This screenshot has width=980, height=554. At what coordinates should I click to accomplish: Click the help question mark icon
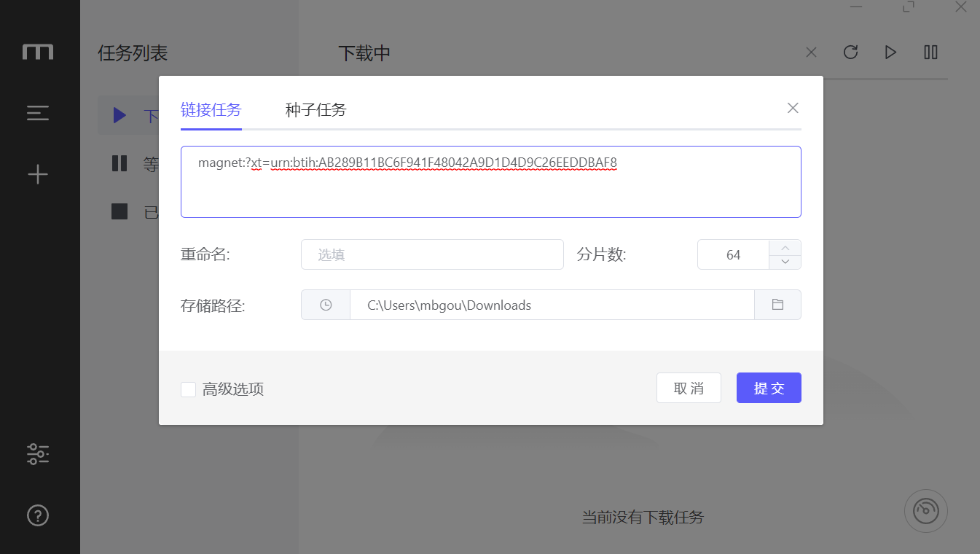point(38,515)
